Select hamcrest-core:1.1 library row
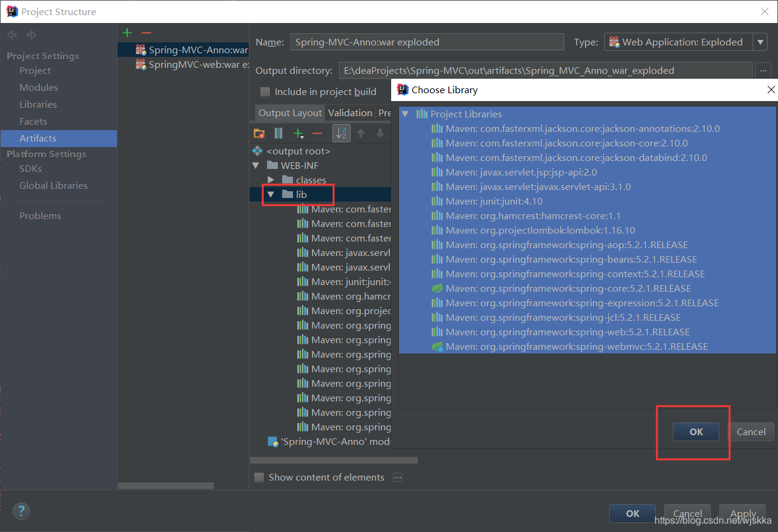The image size is (778, 532). 587,216
